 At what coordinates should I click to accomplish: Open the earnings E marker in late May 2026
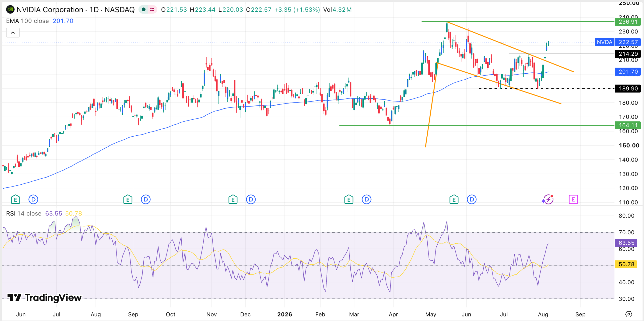click(x=454, y=199)
